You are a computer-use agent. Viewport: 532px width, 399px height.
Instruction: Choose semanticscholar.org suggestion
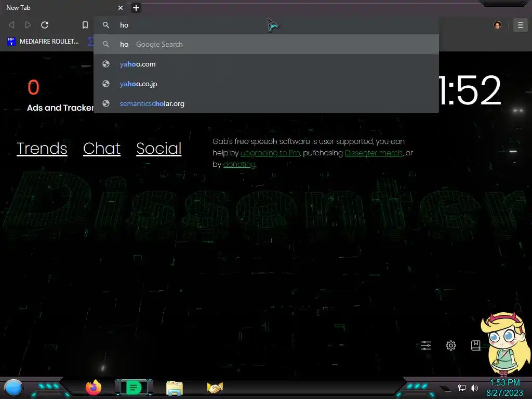(x=266, y=103)
